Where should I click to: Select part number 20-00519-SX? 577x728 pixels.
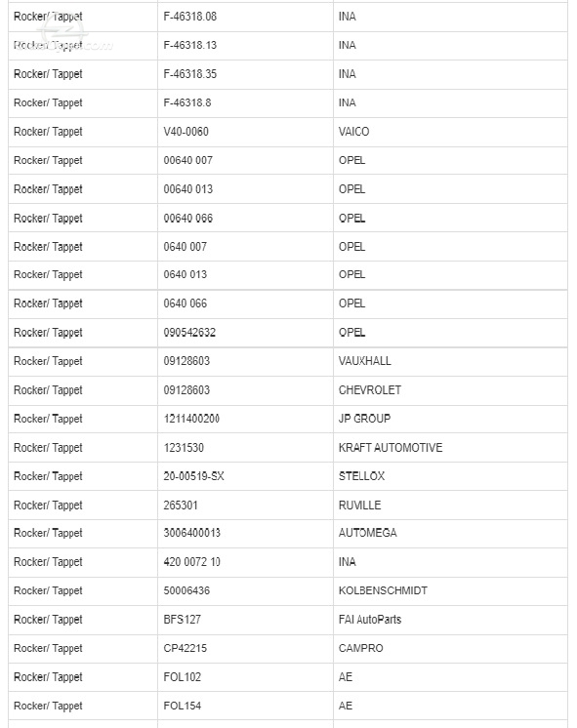pyautogui.click(x=193, y=476)
